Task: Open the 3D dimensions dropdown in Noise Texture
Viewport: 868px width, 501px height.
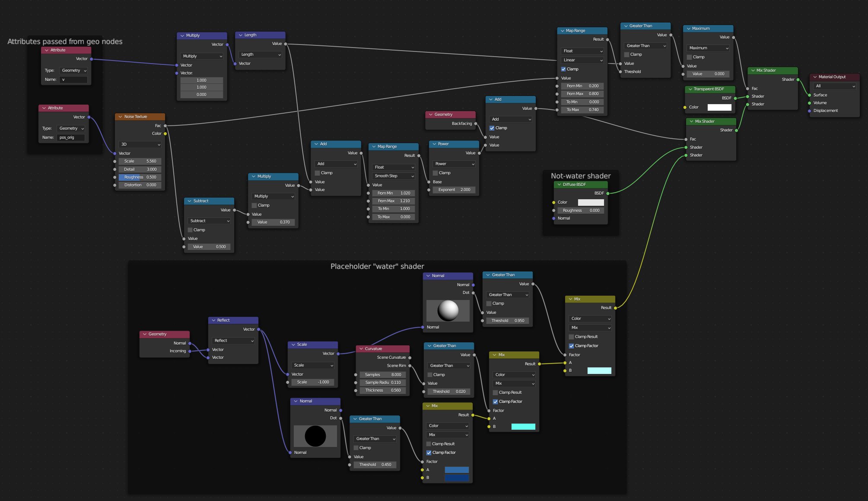Action: pyautogui.click(x=140, y=144)
